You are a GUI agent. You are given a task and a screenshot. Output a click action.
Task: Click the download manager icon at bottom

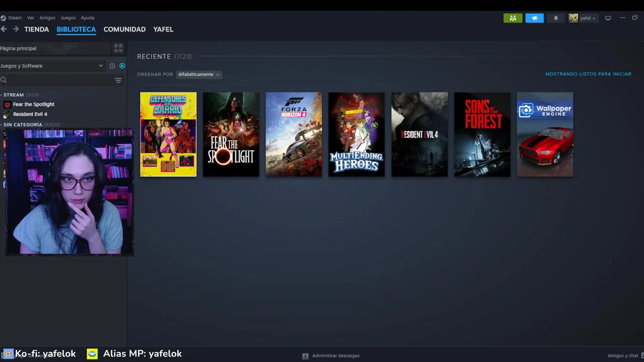click(x=305, y=356)
